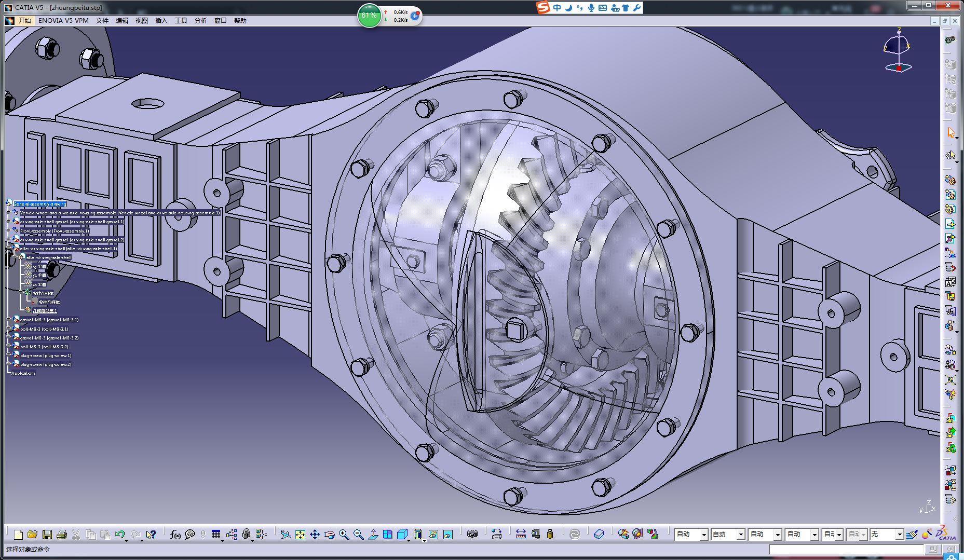Expand the plug-screw.2 tree node
Screen dimensions: 964x560
(x=8, y=364)
